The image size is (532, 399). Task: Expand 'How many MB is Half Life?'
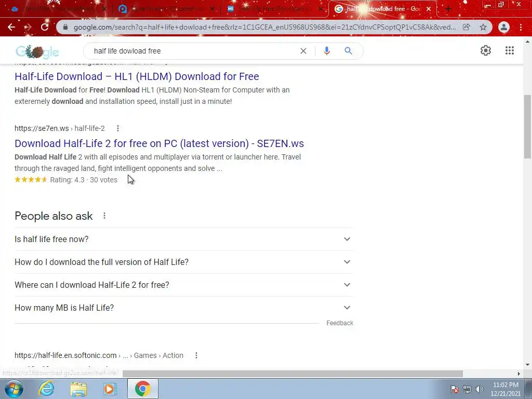184,308
